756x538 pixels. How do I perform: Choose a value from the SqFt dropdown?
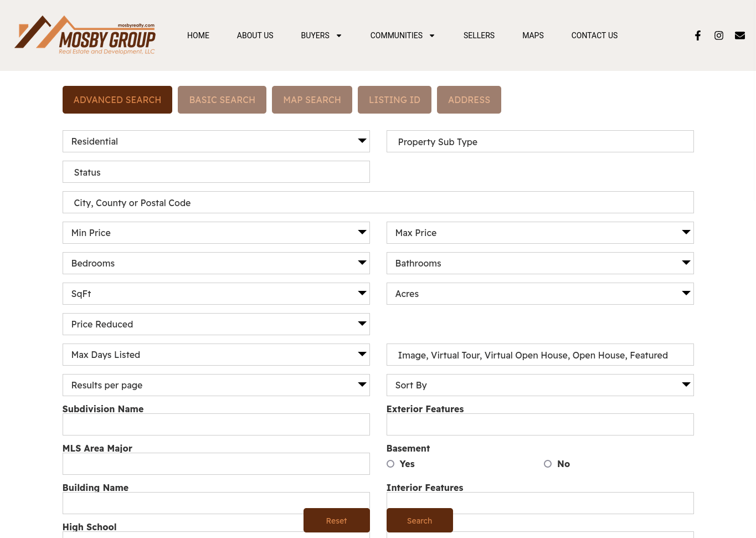216,294
